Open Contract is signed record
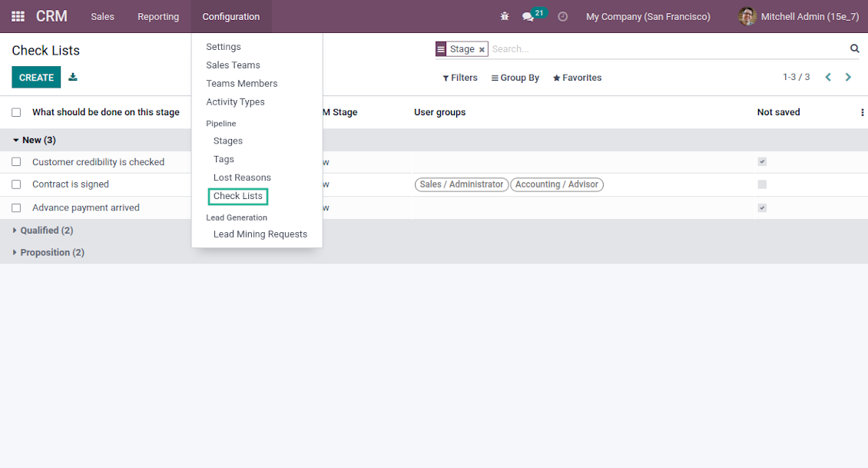 (x=71, y=184)
